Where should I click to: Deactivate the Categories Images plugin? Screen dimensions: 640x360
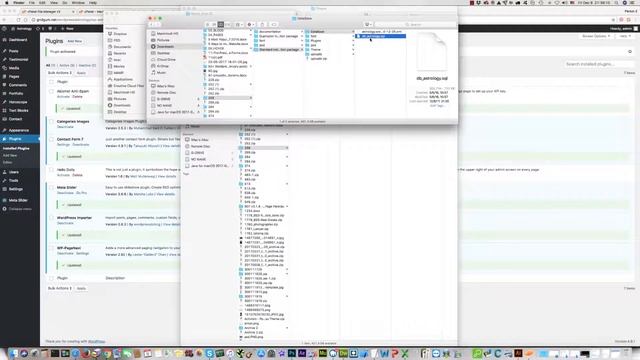point(65,127)
